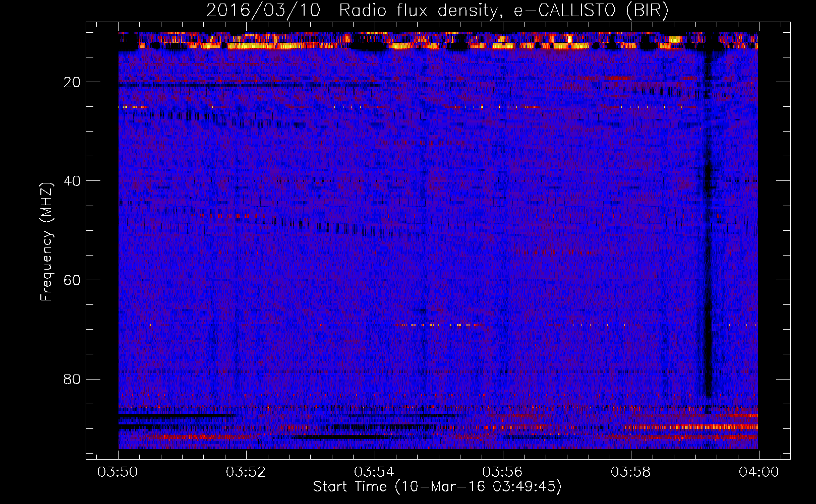Select the 40 MHz frequency tick label

72,181
